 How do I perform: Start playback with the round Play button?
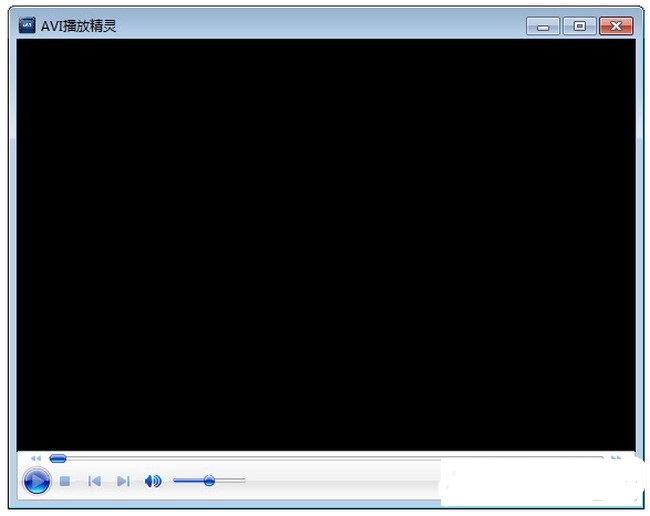(x=36, y=482)
